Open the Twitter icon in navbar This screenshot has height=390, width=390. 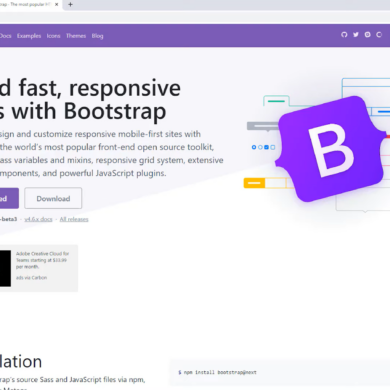tap(356, 35)
